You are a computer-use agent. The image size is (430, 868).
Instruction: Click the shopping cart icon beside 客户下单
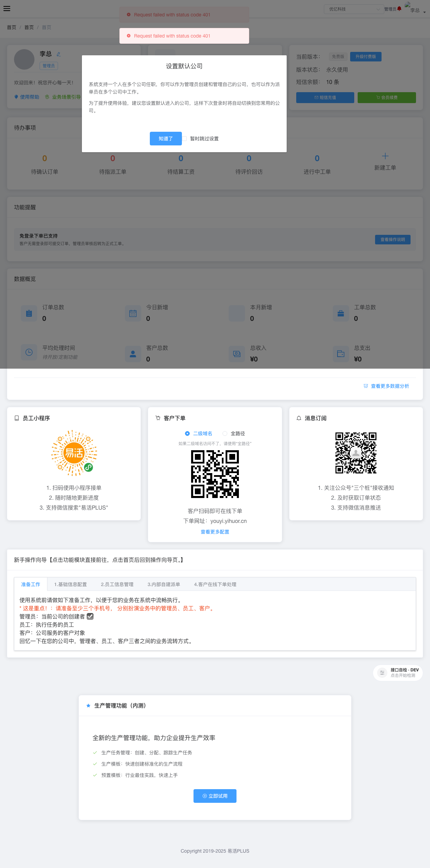pos(158,418)
